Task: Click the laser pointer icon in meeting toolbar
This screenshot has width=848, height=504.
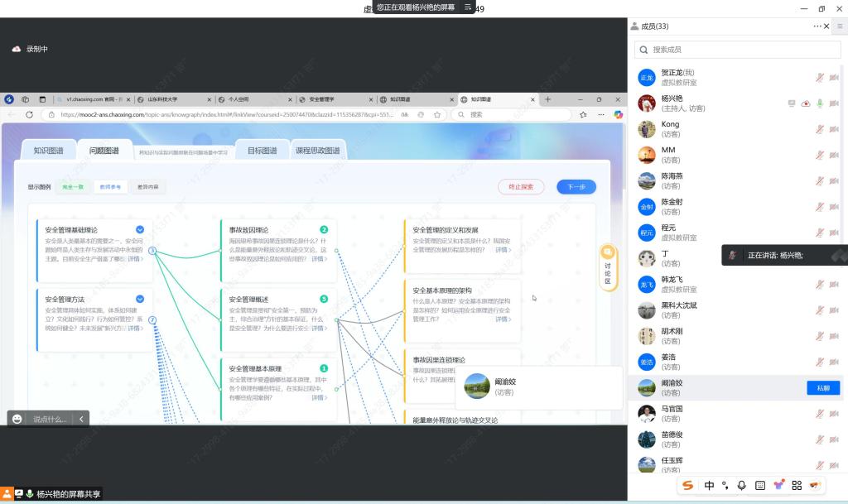Action: coord(725,486)
